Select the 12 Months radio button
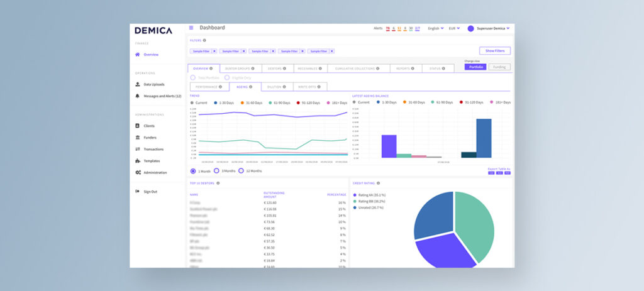Image resolution: width=644 pixels, height=291 pixels. tap(241, 170)
